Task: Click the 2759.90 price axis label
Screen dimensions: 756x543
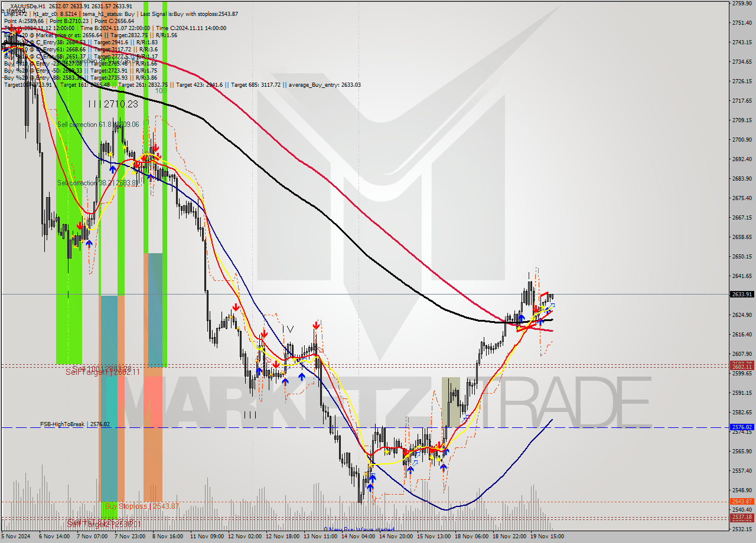Action: point(741,4)
